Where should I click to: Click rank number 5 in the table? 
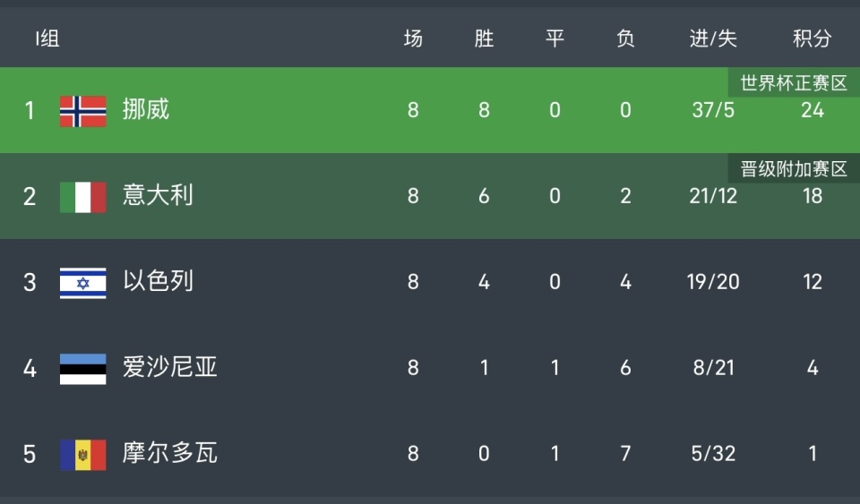coord(30,454)
